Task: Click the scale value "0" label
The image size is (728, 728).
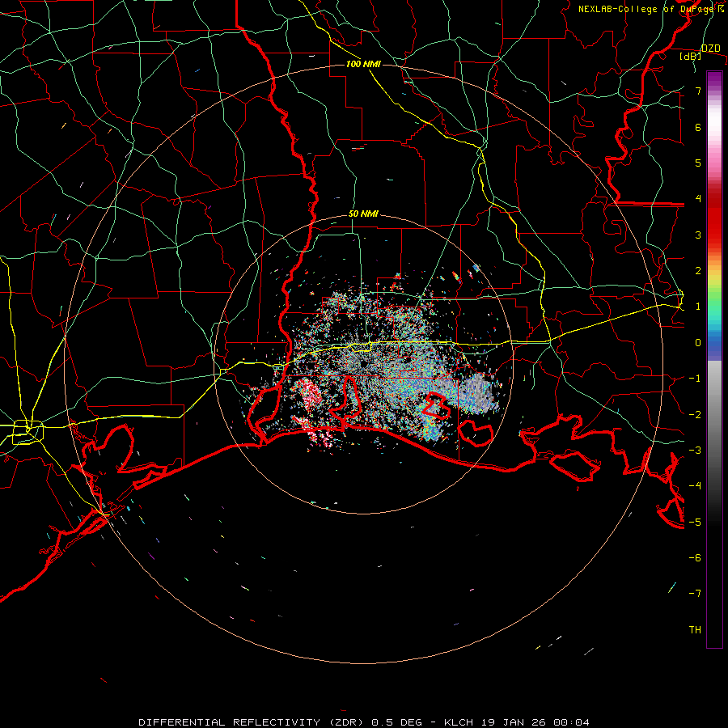Action: pyautogui.click(x=698, y=343)
